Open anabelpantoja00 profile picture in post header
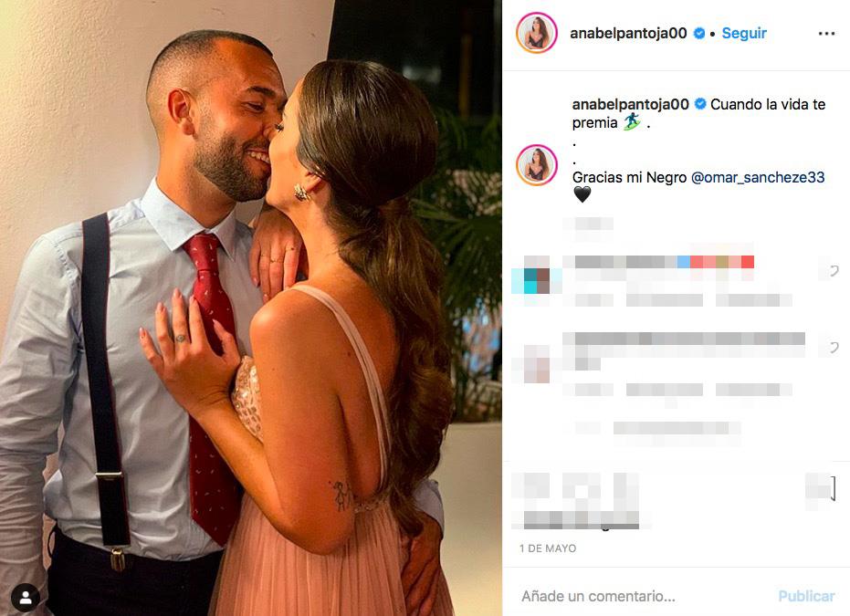The width and height of the screenshot is (850, 616). point(537,33)
